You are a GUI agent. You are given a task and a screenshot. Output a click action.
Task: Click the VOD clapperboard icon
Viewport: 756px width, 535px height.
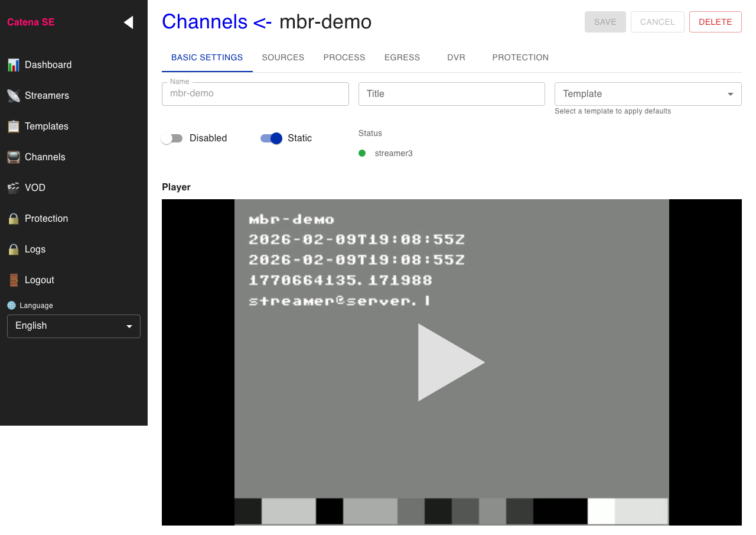[x=13, y=188]
